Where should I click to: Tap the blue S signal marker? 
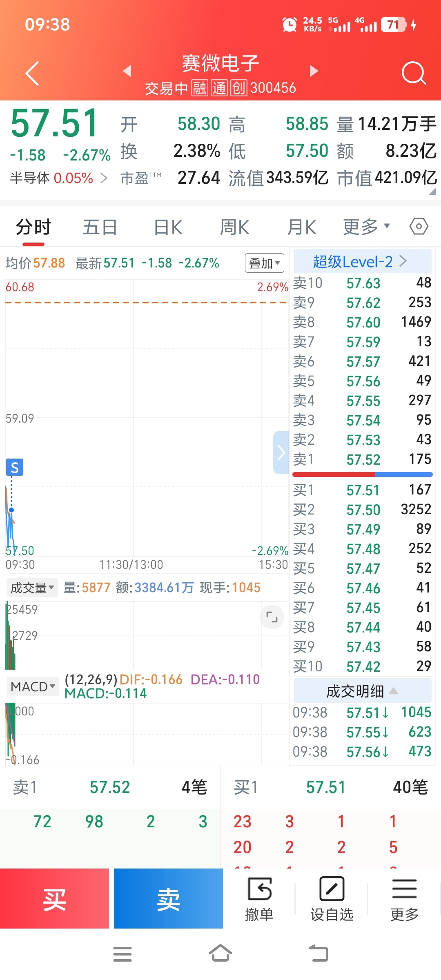tap(15, 467)
